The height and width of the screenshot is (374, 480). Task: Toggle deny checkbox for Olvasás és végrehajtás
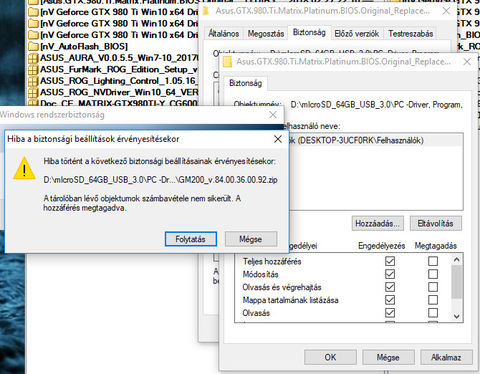[x=433, y=287]
